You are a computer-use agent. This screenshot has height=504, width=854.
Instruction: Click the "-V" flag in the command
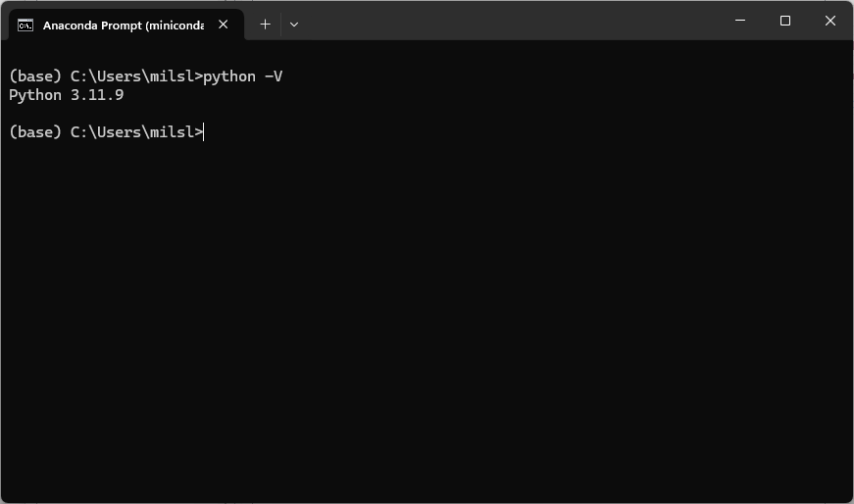coord(274,76)
